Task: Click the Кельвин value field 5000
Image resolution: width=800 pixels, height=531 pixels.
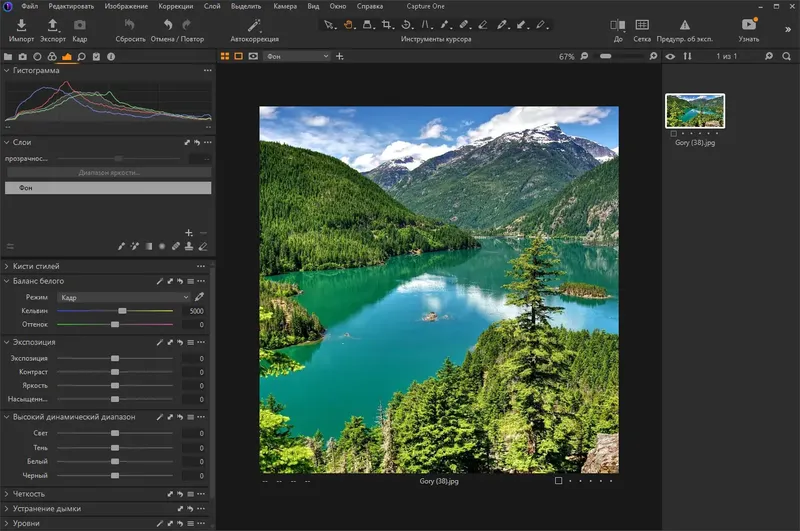Action: click(x=193, y=311)
